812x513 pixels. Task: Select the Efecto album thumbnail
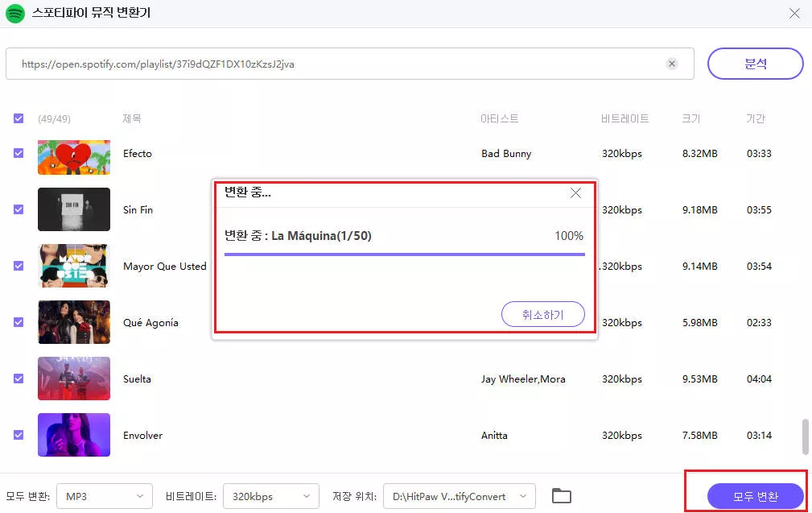tap(74, 157)
